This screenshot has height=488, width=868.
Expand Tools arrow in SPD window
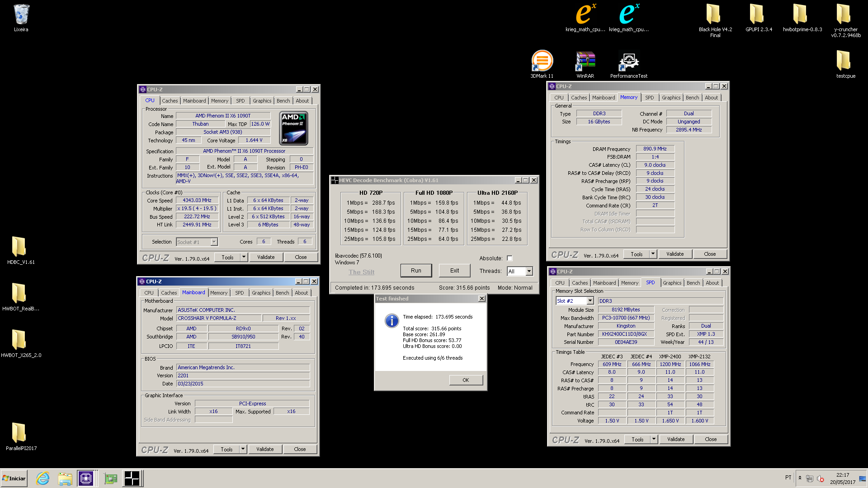[x=654, y=439]
